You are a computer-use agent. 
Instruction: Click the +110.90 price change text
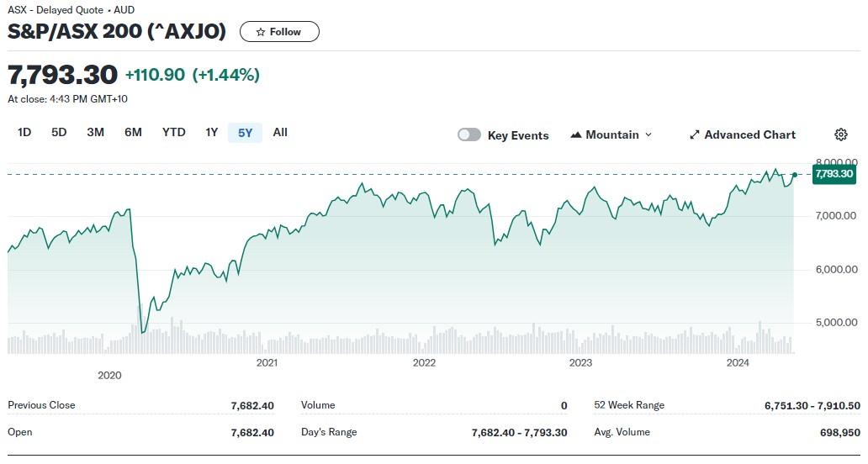(x=155, y=75)
